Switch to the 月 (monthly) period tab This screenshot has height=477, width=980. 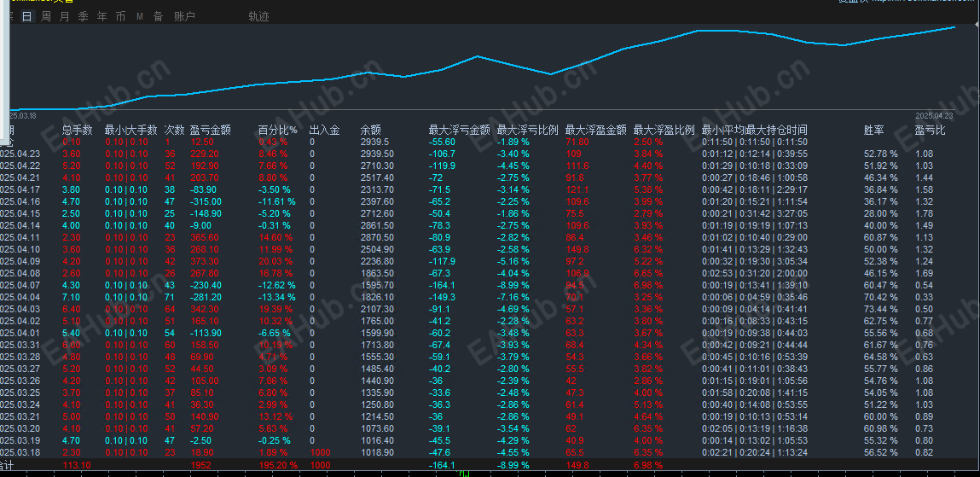click(x=64, y=17)
